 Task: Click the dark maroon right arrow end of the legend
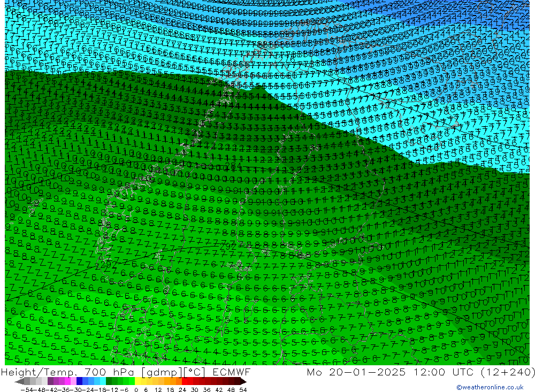(x=243, y=381)
